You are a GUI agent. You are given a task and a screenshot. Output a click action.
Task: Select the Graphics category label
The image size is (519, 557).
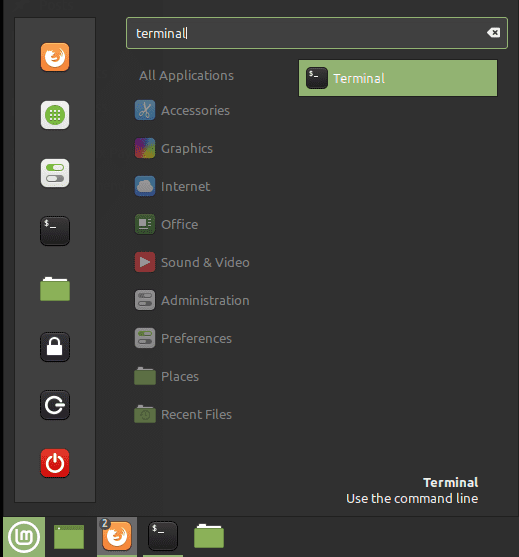[187, 148]
